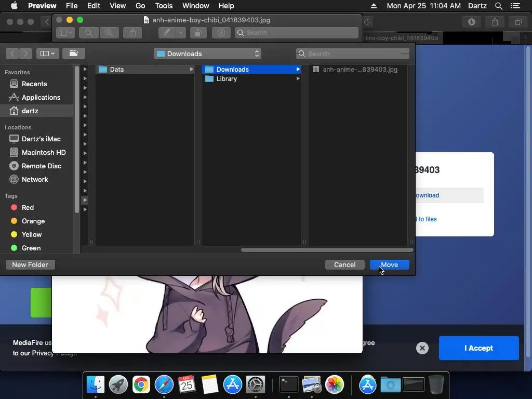Open the View menu
The image size is (532, 399).
tap(118, 6)
